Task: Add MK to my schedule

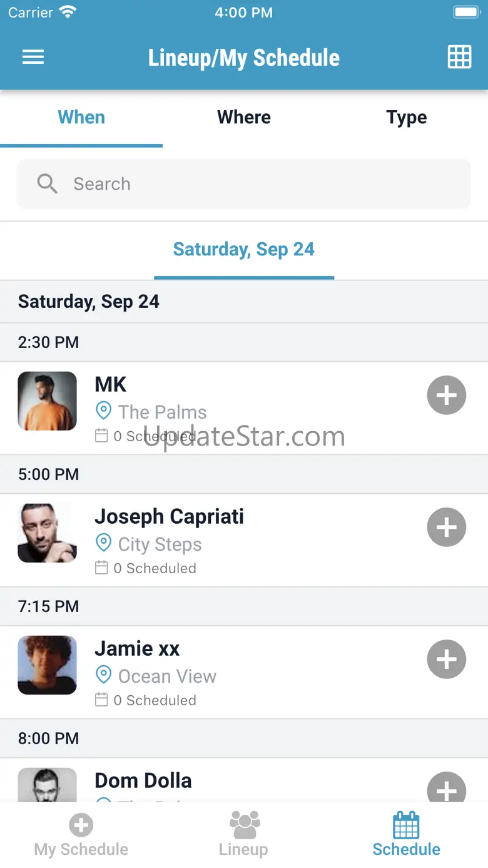Action: (x=446, y=396)
